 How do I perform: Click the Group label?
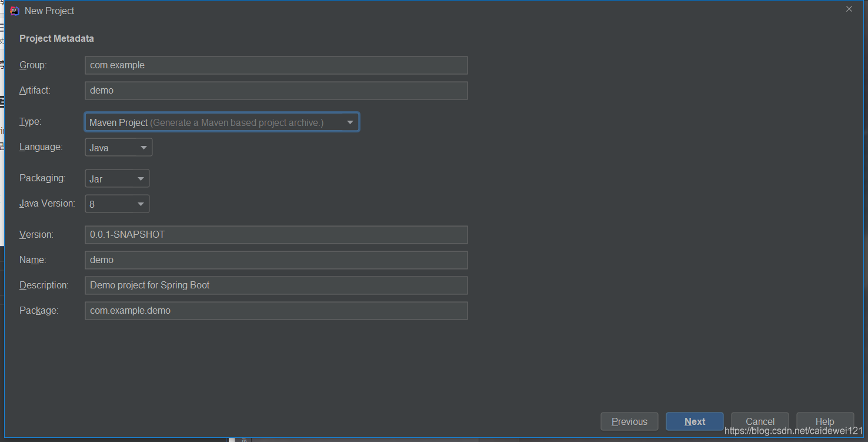[33, 65]
